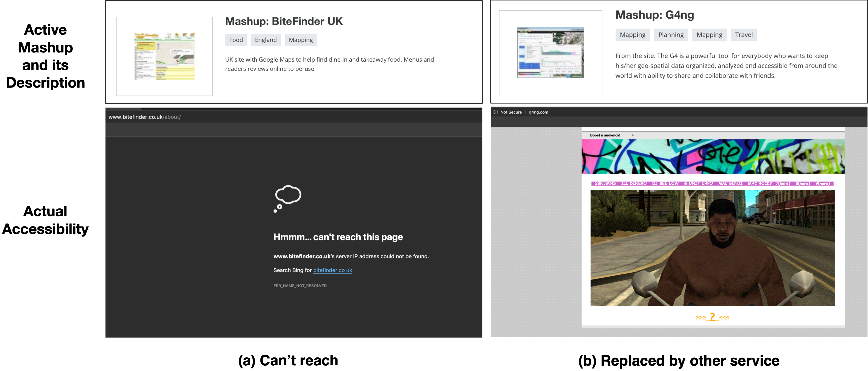Click the g4ng.com address text

538,112
